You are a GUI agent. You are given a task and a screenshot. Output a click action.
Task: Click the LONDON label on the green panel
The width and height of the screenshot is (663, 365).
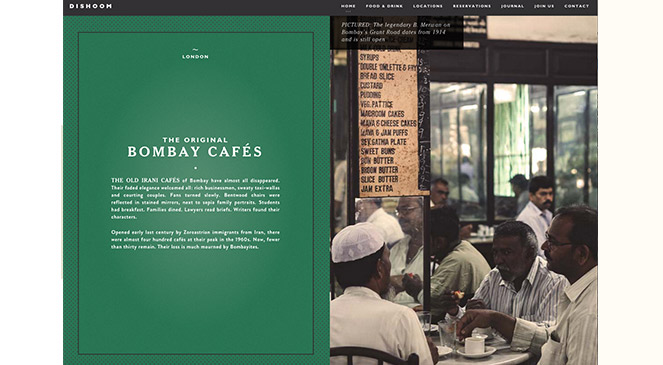[x=195, y=57]
